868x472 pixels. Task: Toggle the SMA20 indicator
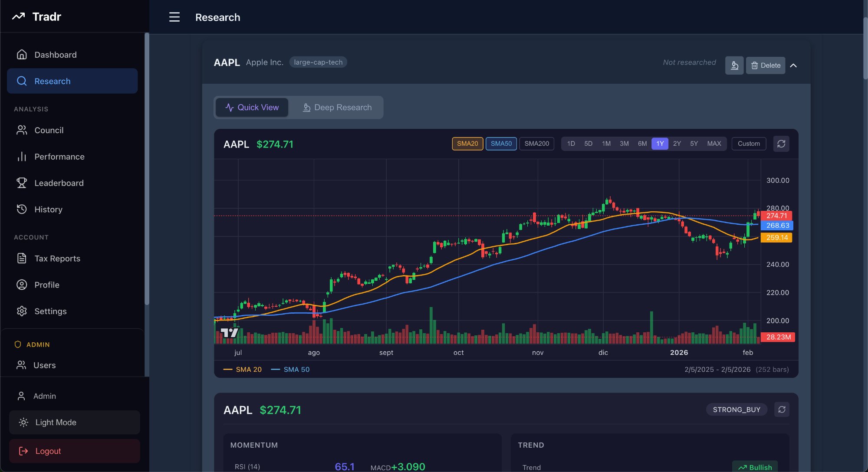coord(467,144)
